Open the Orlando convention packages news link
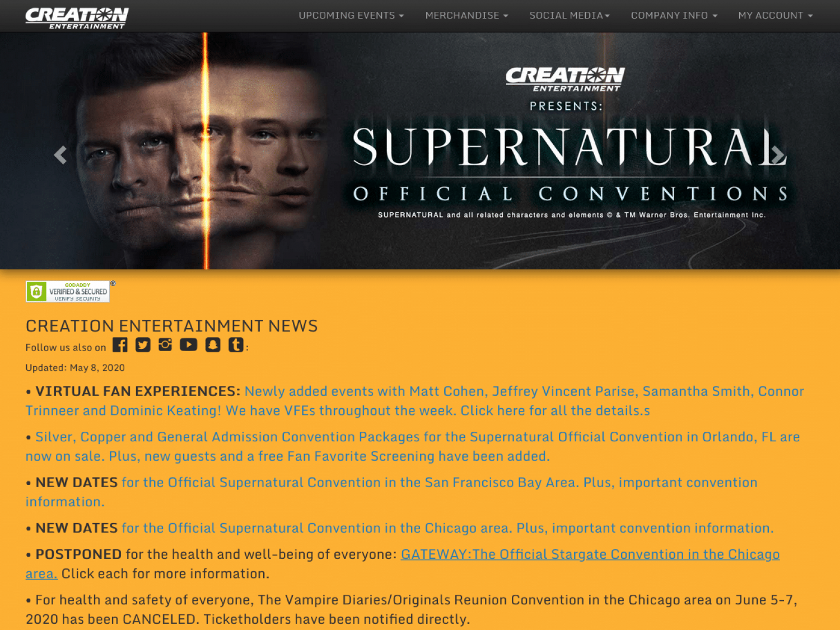 point(413,446)
